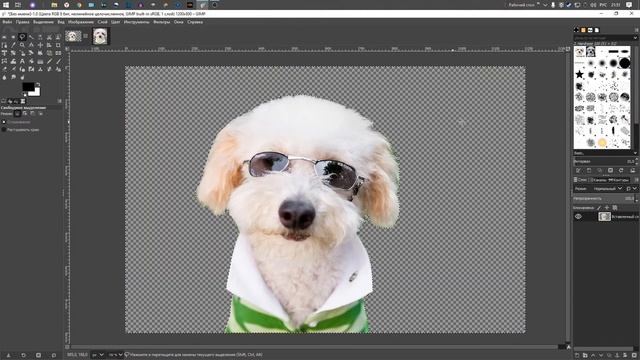This screenshot has width=640, height=360.
Task: Click create new layer button at panel bottom
Action: click(x=577, y=356)
